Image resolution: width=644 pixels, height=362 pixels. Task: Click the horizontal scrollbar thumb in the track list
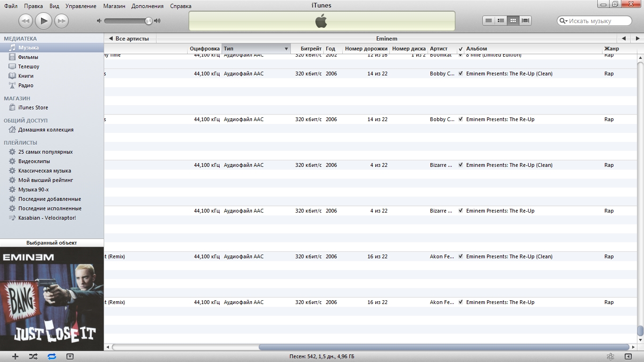(444, 347)
